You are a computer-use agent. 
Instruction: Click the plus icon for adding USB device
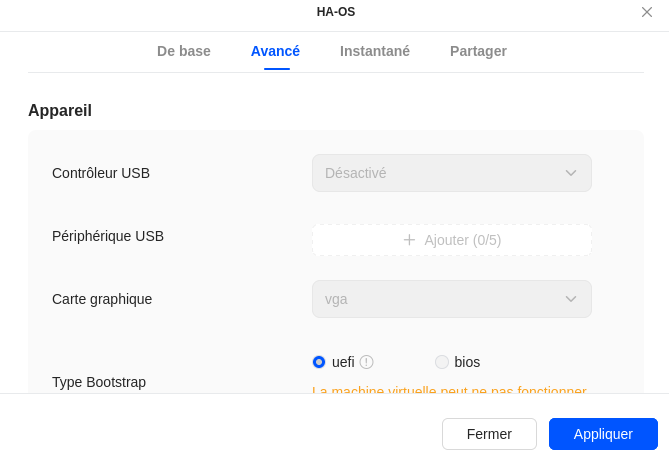point(409,240)
